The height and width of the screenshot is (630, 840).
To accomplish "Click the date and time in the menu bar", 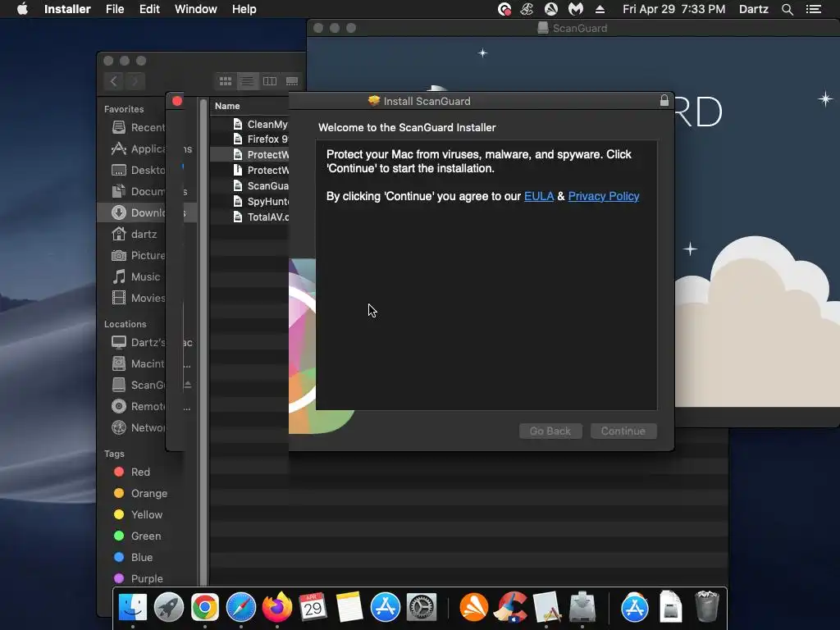I will (x=674, y=9).
